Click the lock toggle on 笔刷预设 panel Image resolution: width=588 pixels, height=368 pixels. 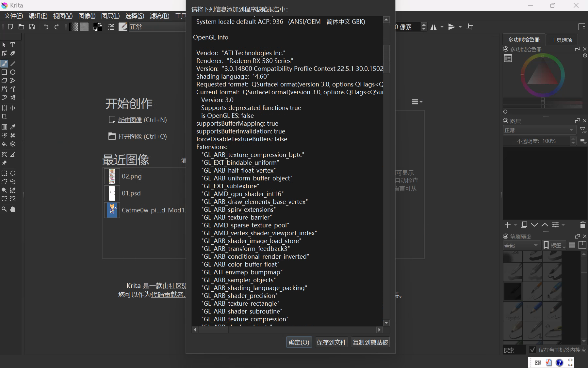pos(505,236)
